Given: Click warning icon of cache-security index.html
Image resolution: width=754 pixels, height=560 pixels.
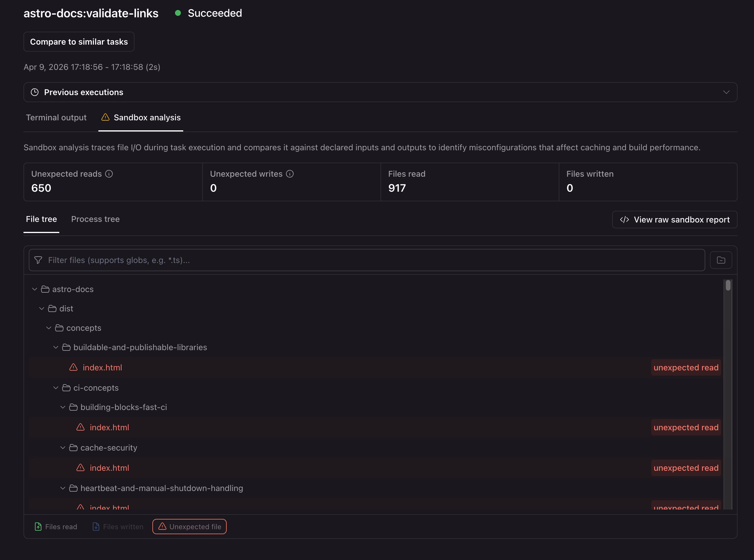Looking at the screenshot, I should (x=80, y=468).
